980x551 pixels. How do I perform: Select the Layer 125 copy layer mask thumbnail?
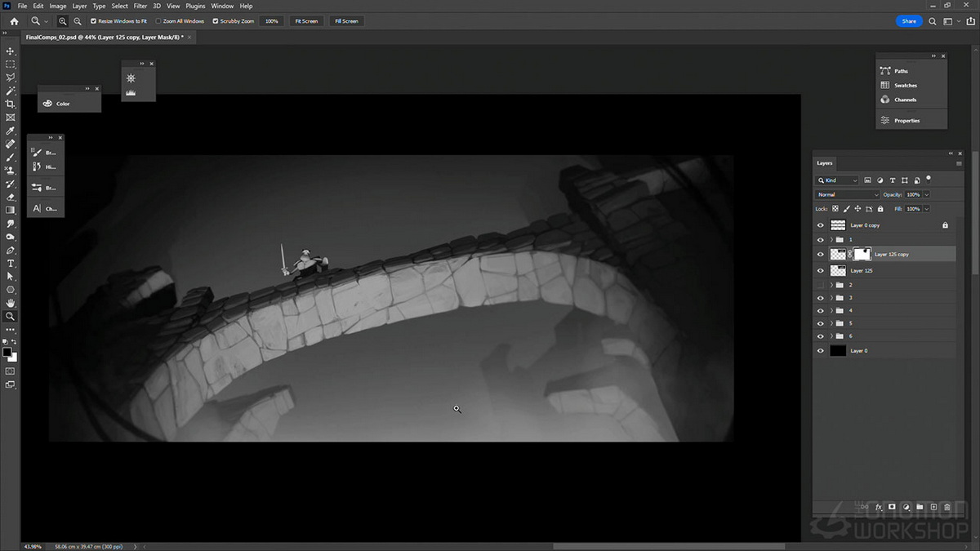[x=862, y=255]
